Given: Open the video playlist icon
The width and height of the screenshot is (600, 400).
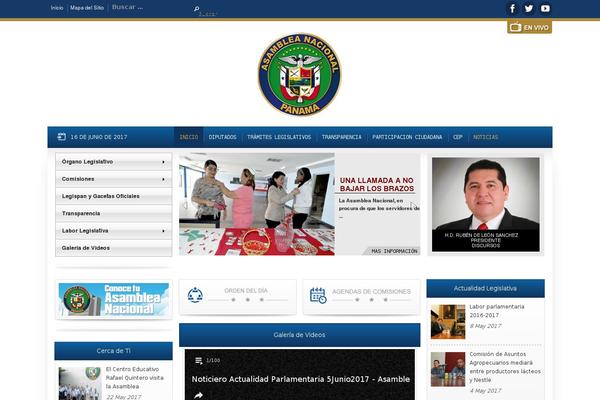Looking at the screenshot, I should (199, 360).
